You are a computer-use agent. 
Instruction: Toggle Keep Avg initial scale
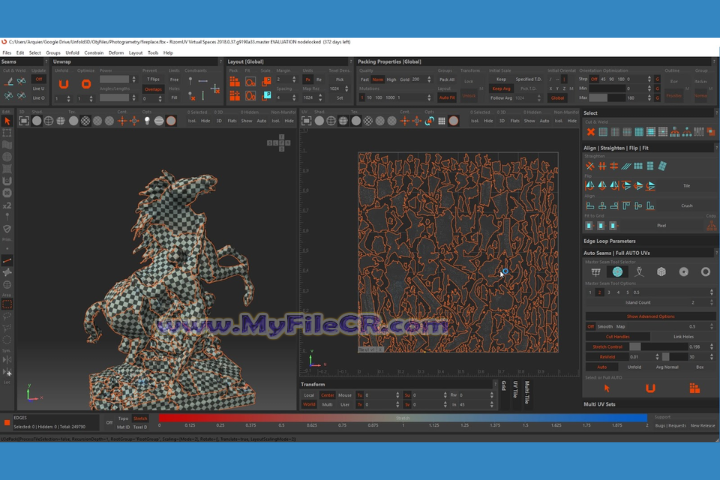tap(501, 89)
